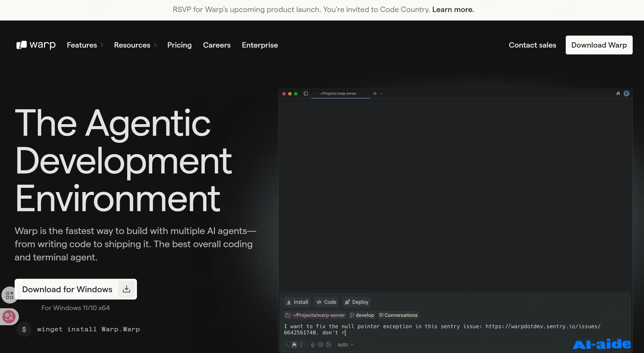Click the red translate extension icon
The height and width of the screenshot is (353, 644).
point(9,317)
